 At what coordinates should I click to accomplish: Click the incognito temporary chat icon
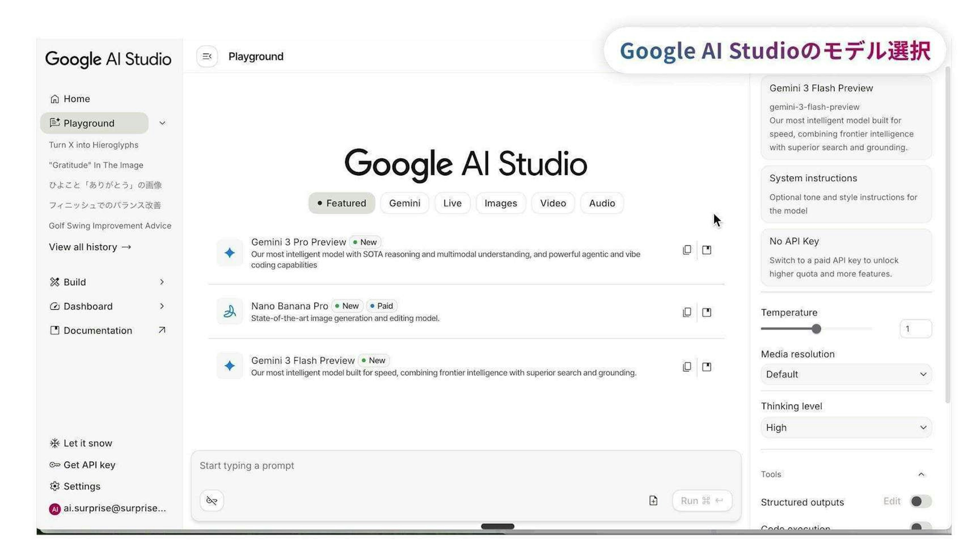point(212,500)
